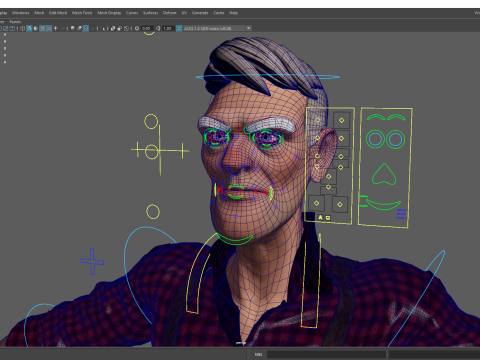Open the Cache menu

[x=219, y=13]
